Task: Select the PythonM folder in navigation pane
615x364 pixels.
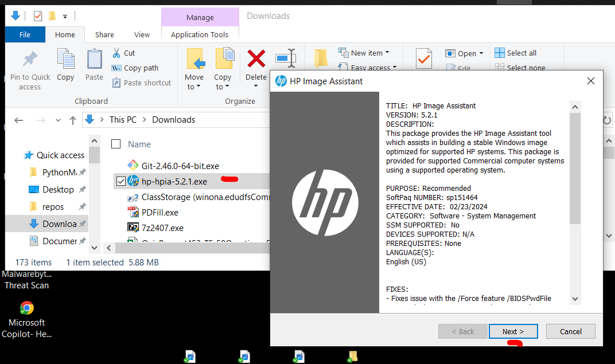Action: (60, 173)
